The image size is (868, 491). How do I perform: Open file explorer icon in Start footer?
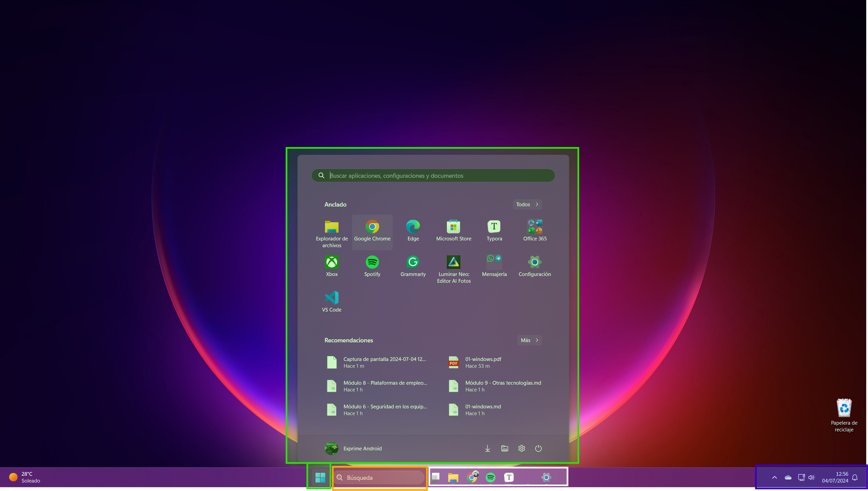point(504,448)
